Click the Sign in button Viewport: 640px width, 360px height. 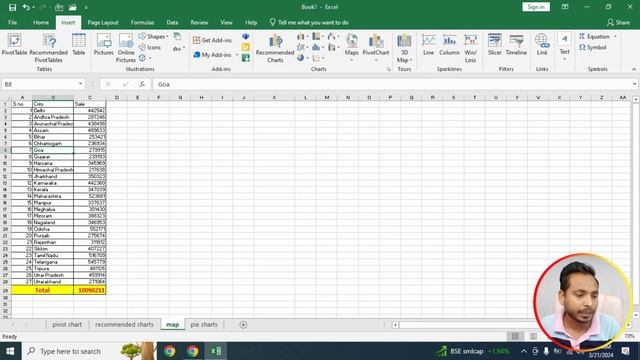(536, 7)
